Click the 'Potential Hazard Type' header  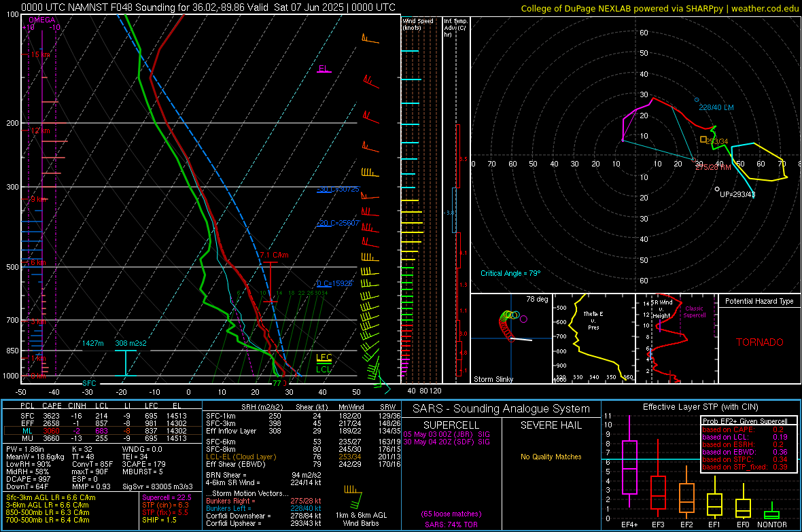click(x=759, y=301)
